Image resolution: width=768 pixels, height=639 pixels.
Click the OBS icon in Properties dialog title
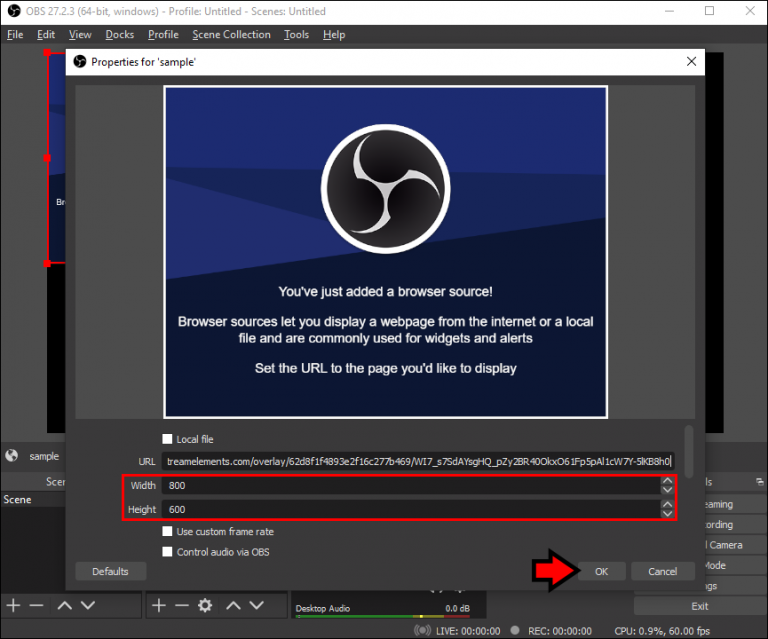click(x=80, y=62)
